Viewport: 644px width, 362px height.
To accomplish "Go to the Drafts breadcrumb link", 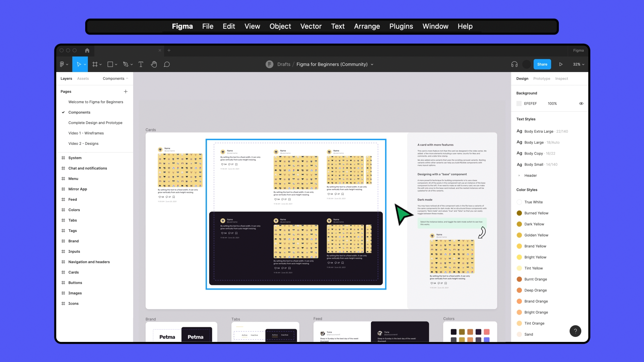I will pyautogui.click(x=284, y=64).
